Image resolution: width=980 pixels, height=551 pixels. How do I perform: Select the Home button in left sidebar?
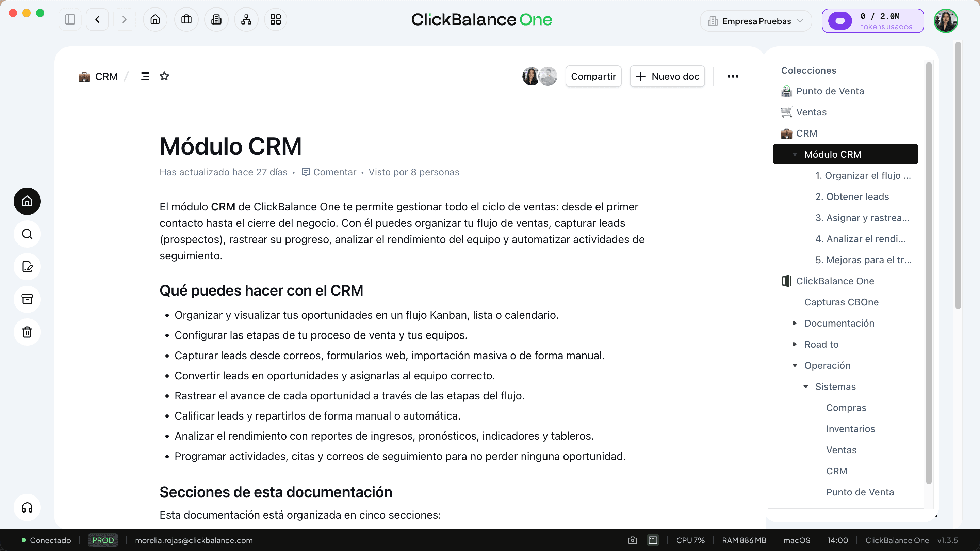click(27, 201)
